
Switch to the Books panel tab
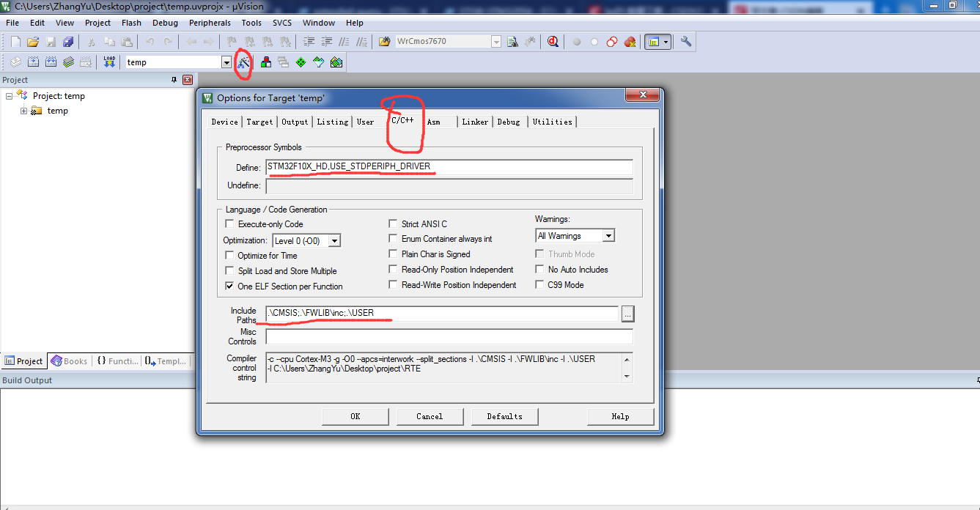[x=69, y=361]
